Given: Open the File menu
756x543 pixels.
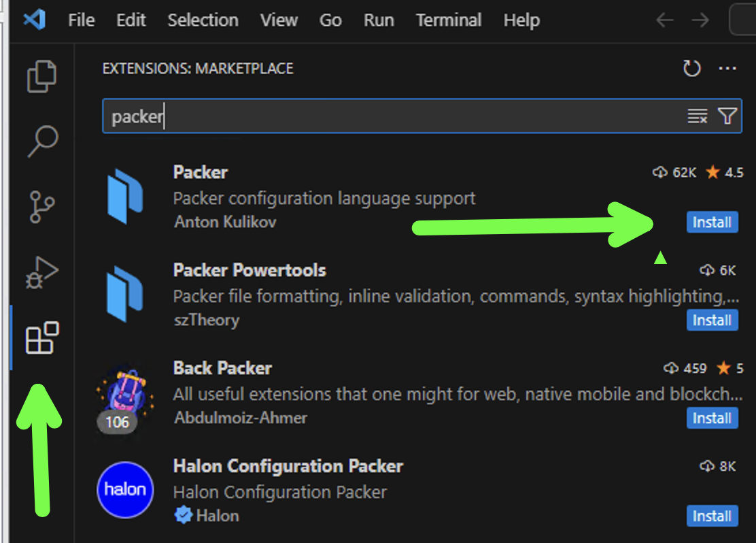Looking at the screenshot, I should [82, 20].
